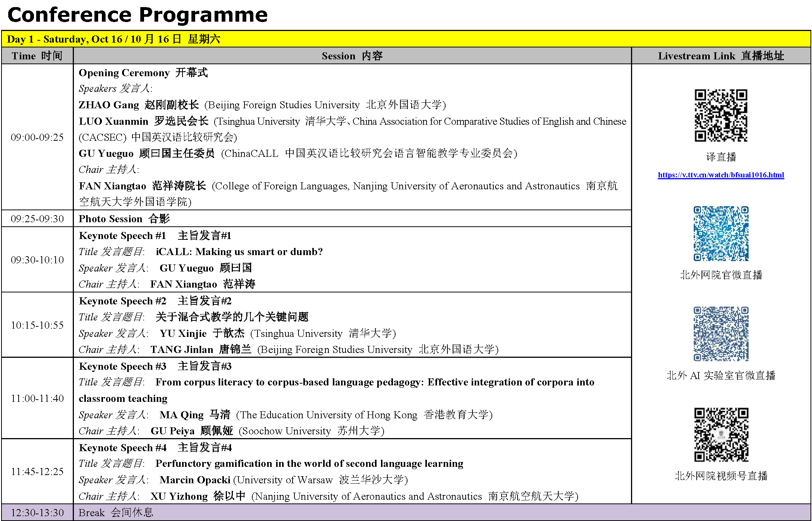The image size is (812, 521).
Task: Click chair FAN Xiangtao 范祥涛院长
Action: click(142, 186)
